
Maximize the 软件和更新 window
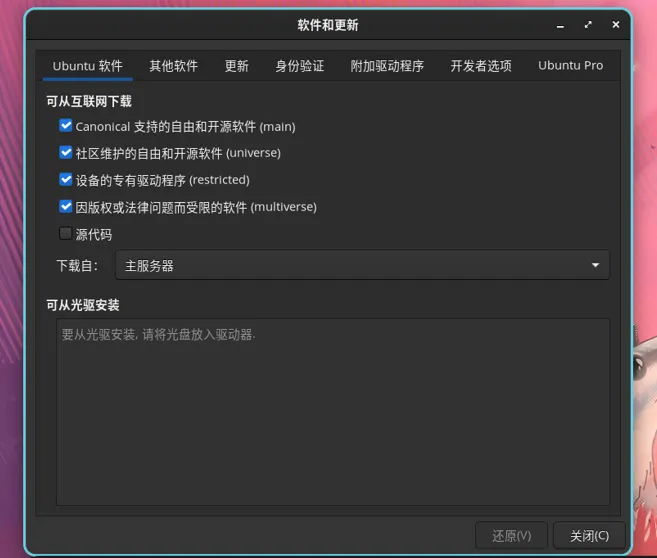click(588, 25)
